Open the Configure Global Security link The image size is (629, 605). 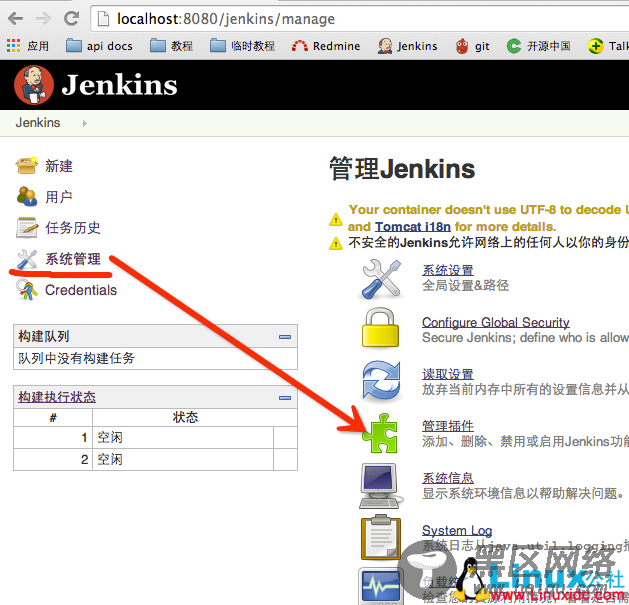point(495,322)
